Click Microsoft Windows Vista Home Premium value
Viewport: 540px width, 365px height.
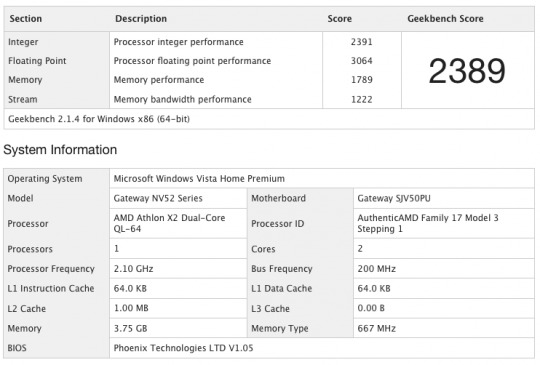click(199, 179)
